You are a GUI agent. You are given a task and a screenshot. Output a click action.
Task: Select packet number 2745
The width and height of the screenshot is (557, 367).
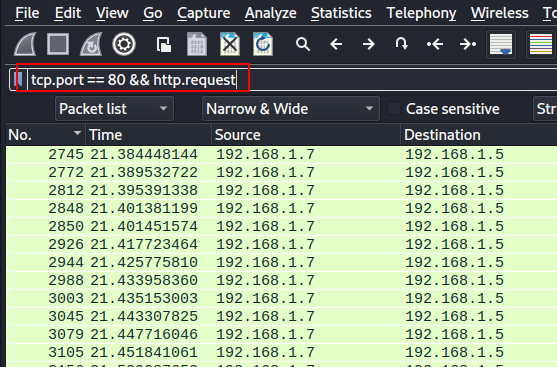tap(281, 154)
